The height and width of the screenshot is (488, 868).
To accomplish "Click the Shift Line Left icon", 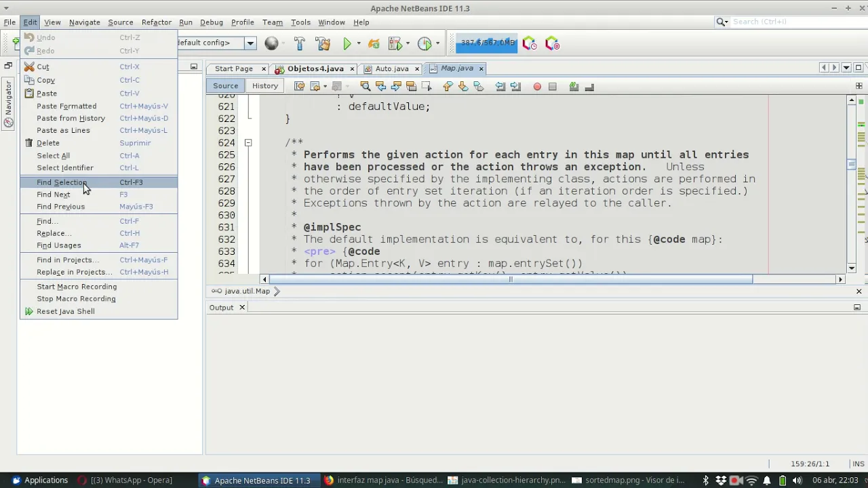I will 500,86.
